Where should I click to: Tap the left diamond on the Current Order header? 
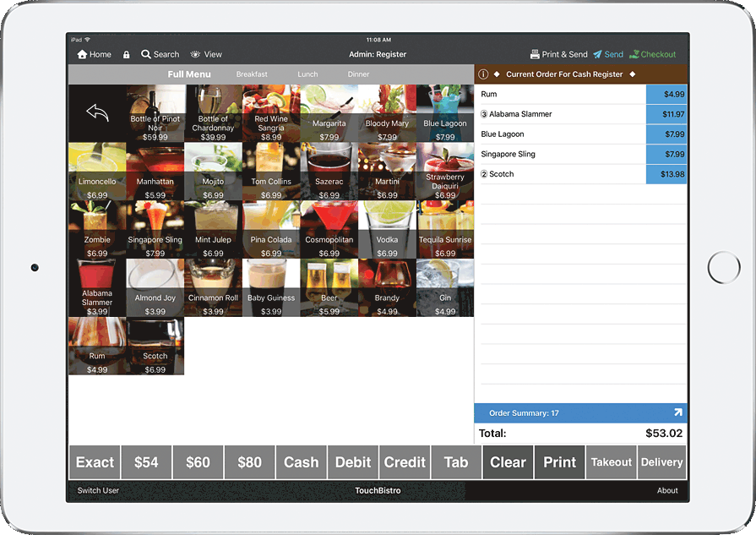(x=498, y=74)
